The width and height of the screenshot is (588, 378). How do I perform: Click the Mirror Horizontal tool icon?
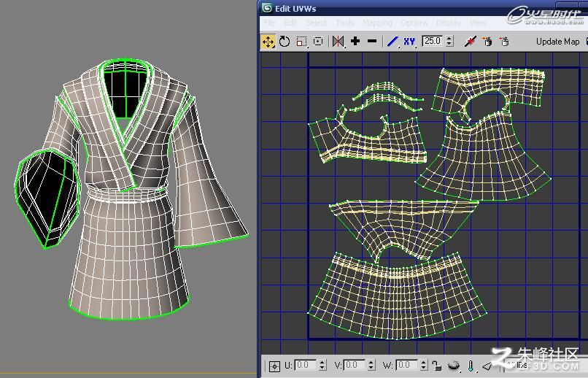338,42
